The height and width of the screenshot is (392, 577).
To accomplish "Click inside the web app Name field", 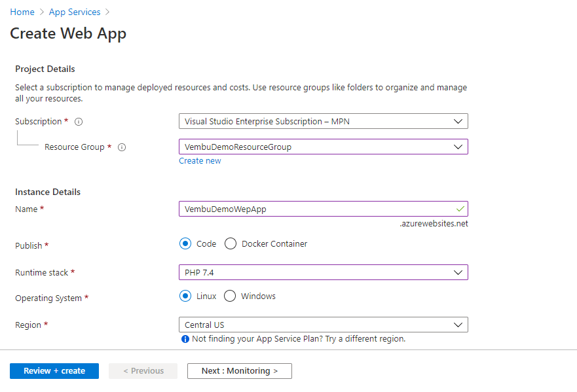I will (x=324, y=209).
